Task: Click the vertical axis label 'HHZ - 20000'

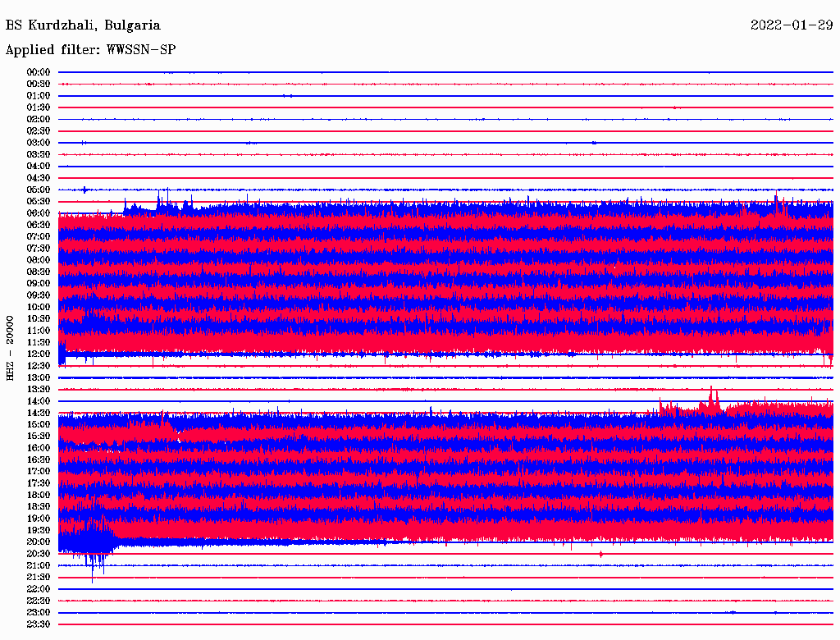Action: tap(10, 348)
